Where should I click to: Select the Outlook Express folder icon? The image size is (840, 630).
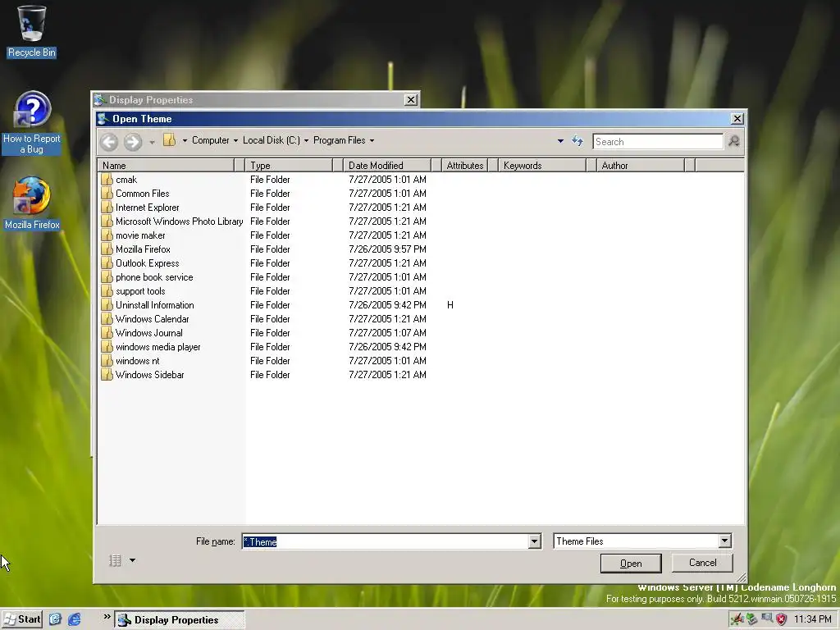pos(107,263)
